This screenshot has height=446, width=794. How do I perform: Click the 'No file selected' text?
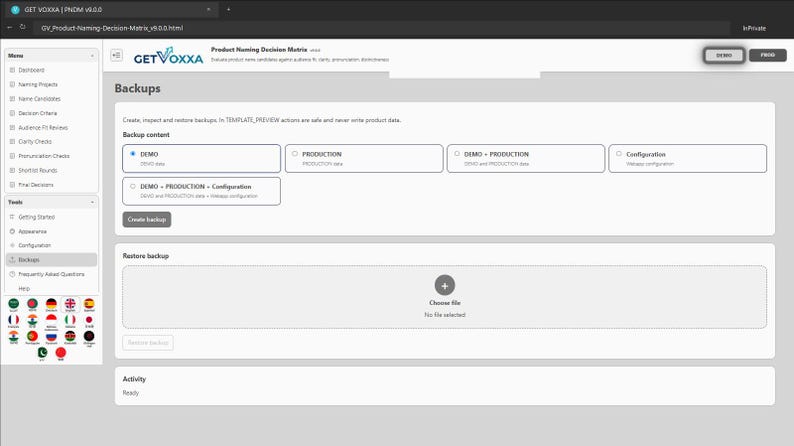tap(445, 315)
